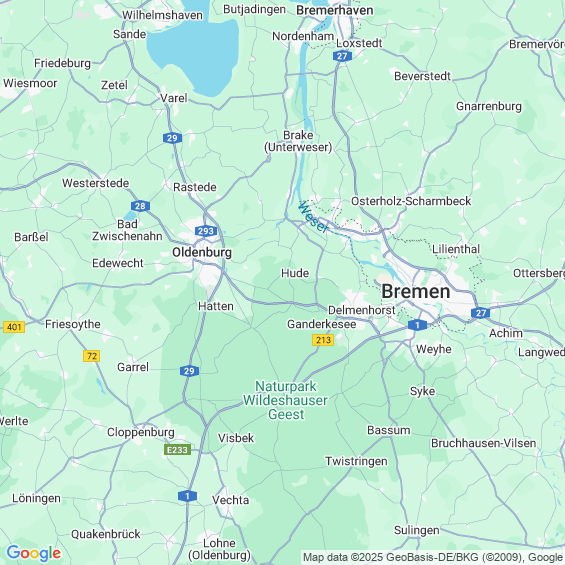Screen dimensions: 565x565
Task: Click the yellow 72 road shield
Action: [92, 356]
